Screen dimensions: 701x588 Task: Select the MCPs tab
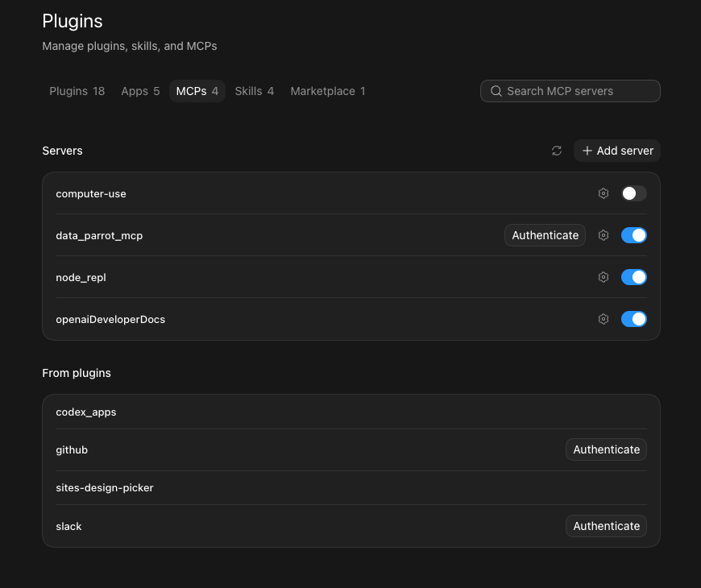pos(197,91)
